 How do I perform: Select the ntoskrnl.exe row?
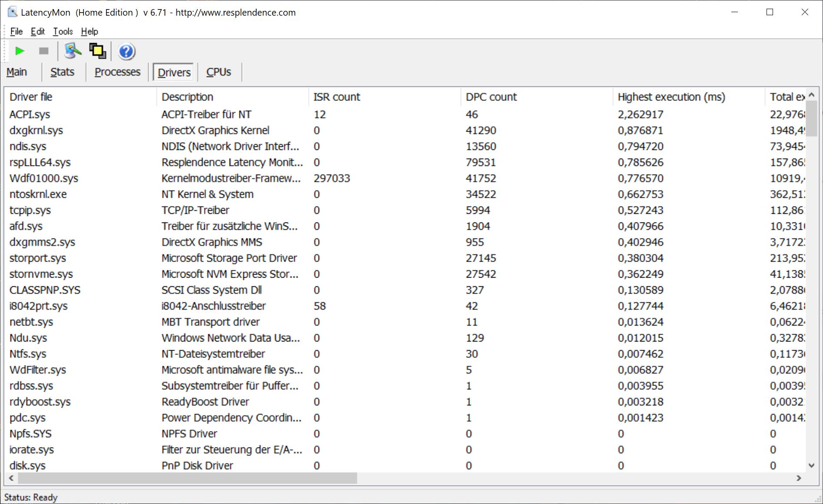[405, 194]
